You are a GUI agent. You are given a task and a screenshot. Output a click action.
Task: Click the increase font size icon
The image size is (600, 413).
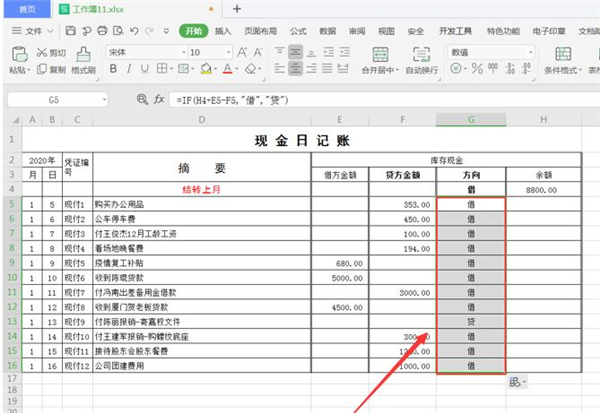[243, 52]
